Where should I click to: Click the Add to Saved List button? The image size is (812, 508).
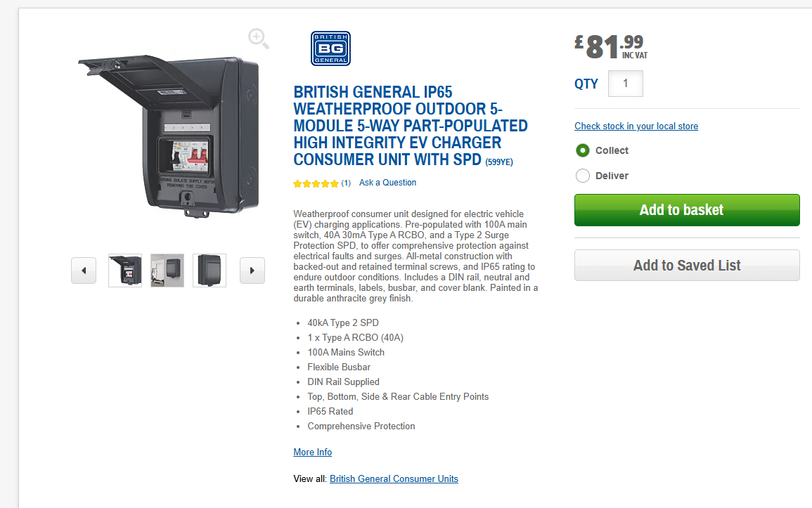click(687, 266)
